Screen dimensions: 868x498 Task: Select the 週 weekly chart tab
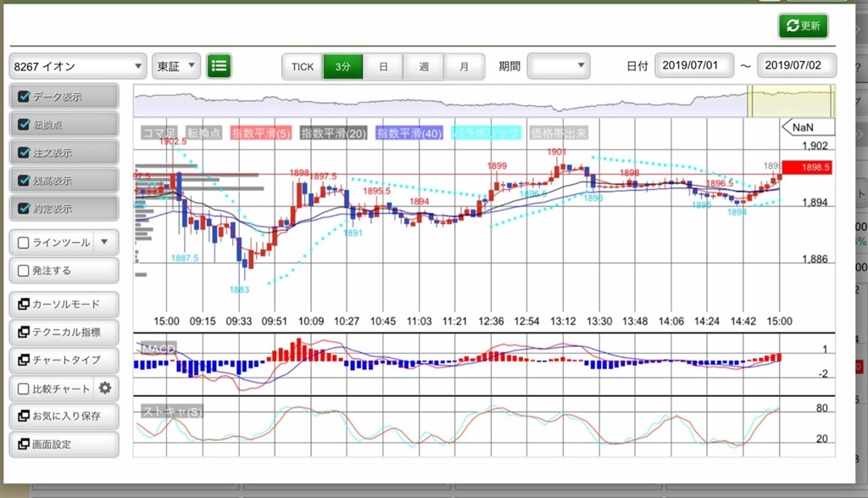(x=424, y=66)
